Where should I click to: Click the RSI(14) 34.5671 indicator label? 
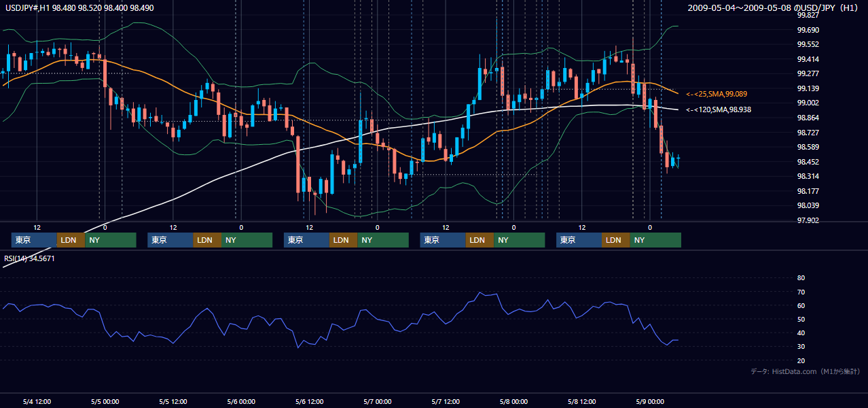(x=29, y=258)
